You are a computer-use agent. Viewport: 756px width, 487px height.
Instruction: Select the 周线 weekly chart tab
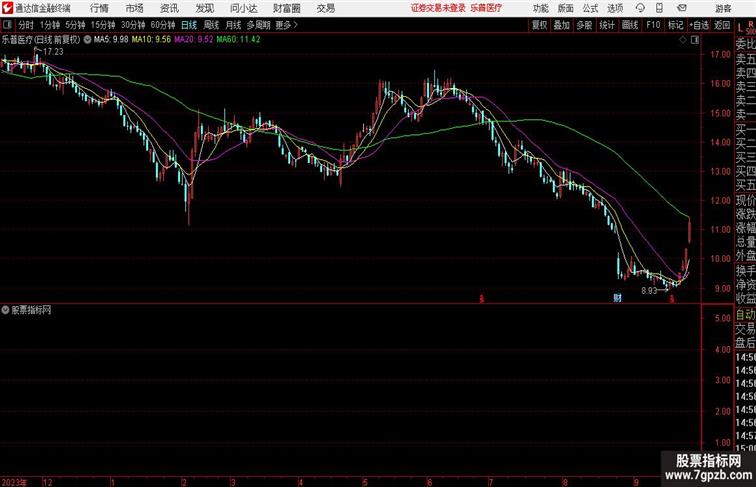point(211,25)
